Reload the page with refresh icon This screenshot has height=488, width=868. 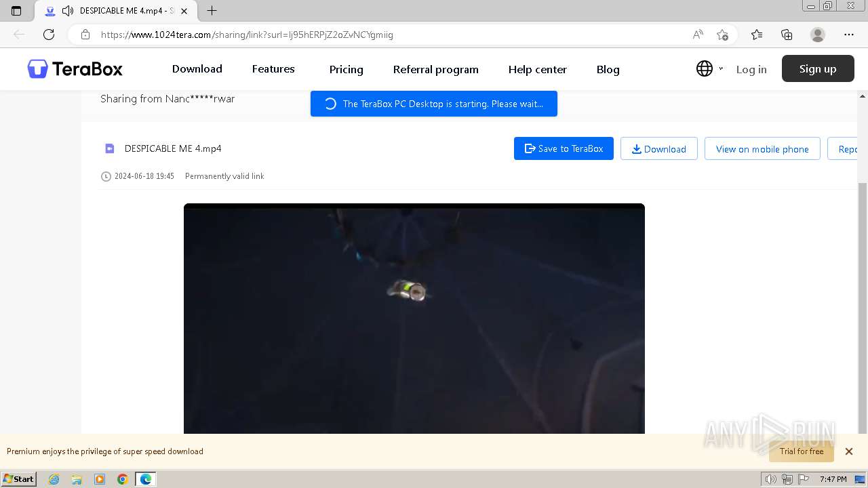pos(49,35)
